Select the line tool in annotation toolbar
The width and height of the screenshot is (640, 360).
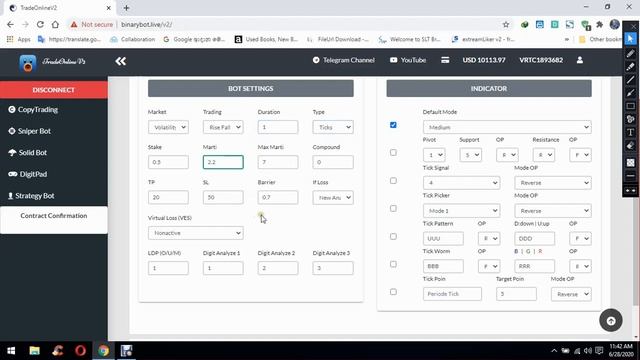[630, 80]
